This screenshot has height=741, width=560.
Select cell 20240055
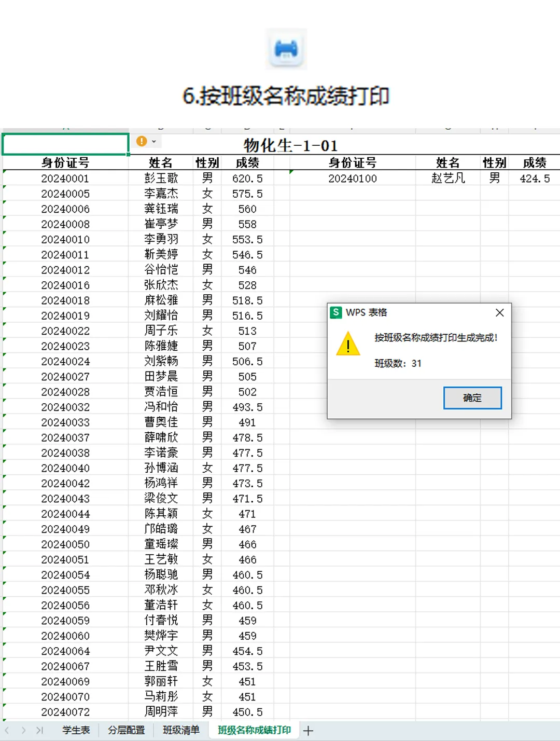click(x=65, y=591)
